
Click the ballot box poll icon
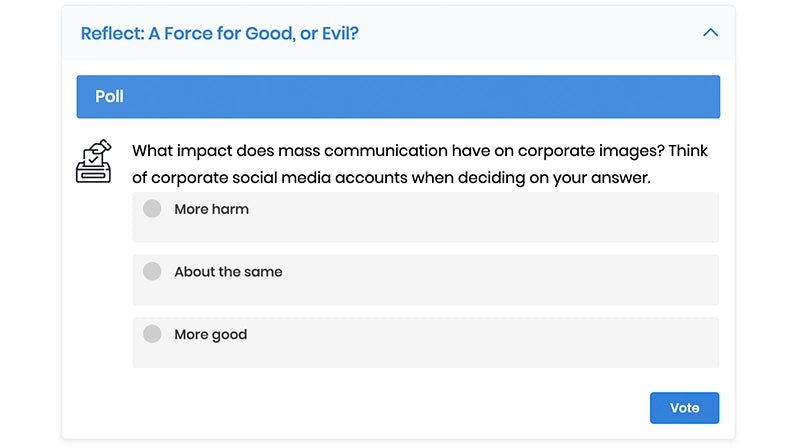click(x=94, y=162)
